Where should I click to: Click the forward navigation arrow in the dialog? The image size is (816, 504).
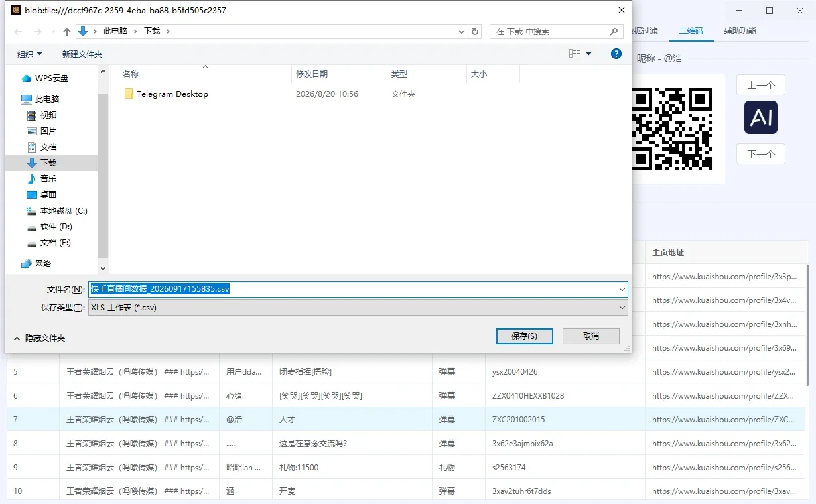[38, 31]
